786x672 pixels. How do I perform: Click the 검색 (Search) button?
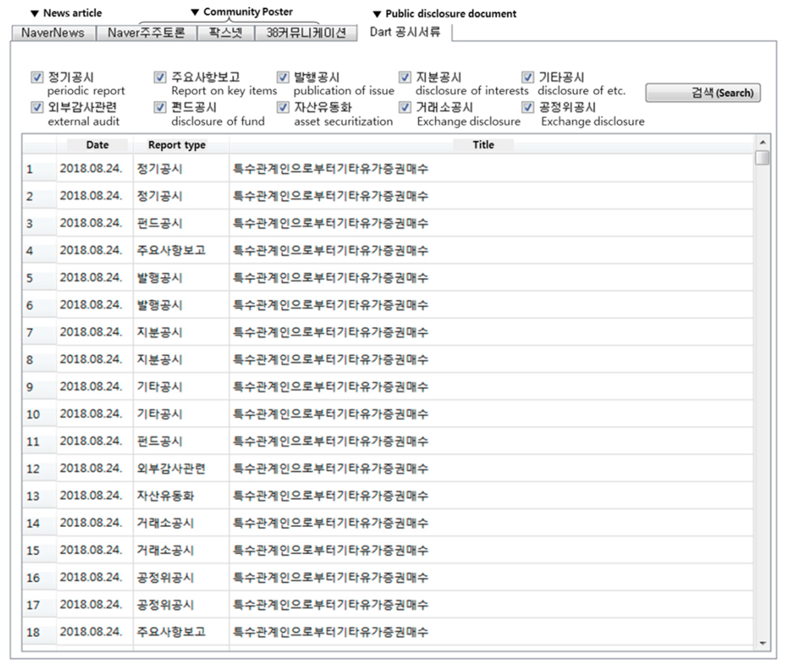(703, 93)
